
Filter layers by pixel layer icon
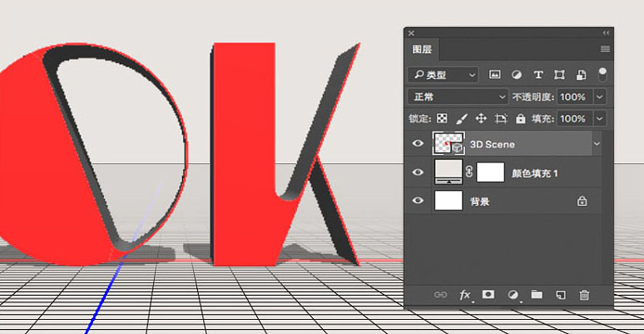click(495, 75)
